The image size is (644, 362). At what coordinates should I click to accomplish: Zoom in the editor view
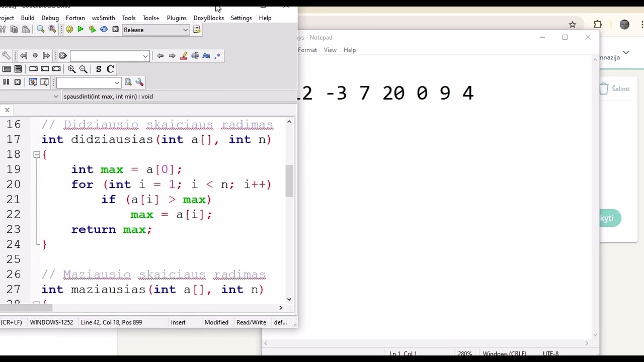(x=72, y=69)
